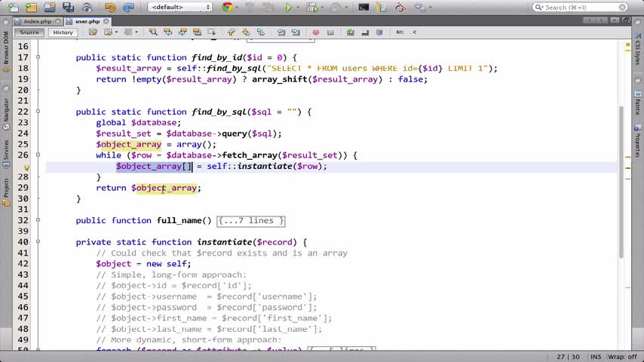
Task: Shift line left in editor toolbar
Action: (281, 32)
